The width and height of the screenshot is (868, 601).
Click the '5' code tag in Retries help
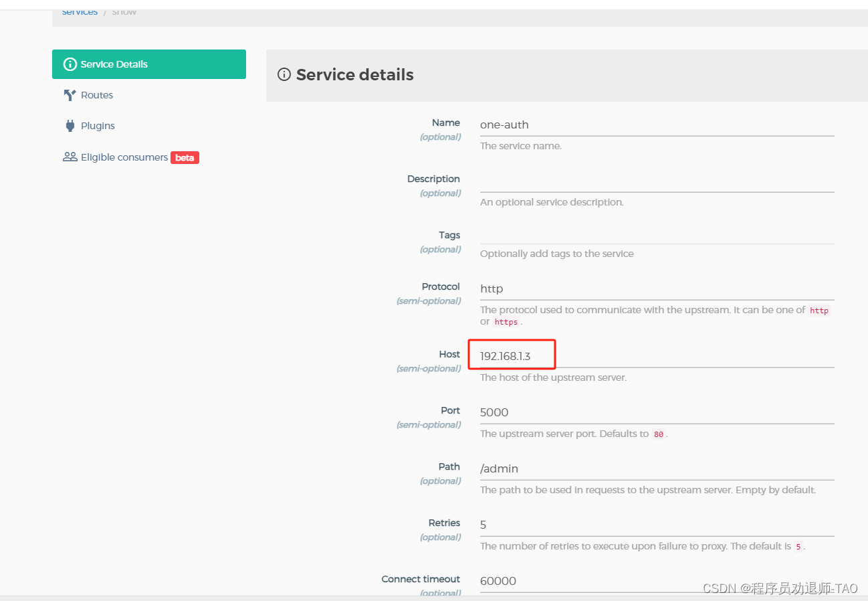coord(798,547)
